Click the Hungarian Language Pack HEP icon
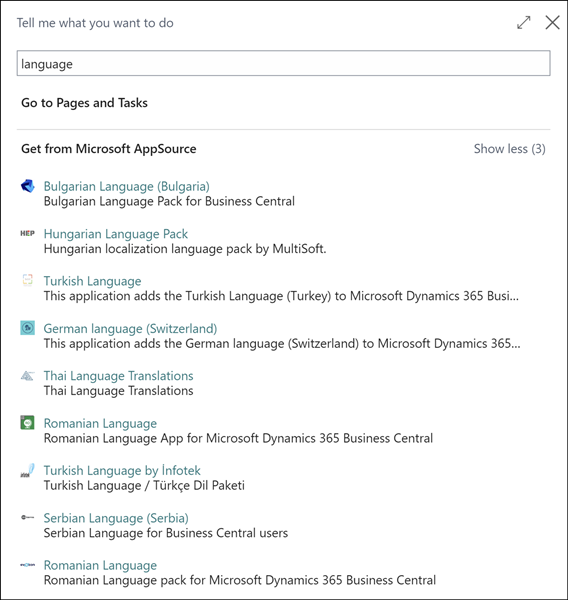The height and width of the screenshot is (600, 568). click(x=28, y=233)
